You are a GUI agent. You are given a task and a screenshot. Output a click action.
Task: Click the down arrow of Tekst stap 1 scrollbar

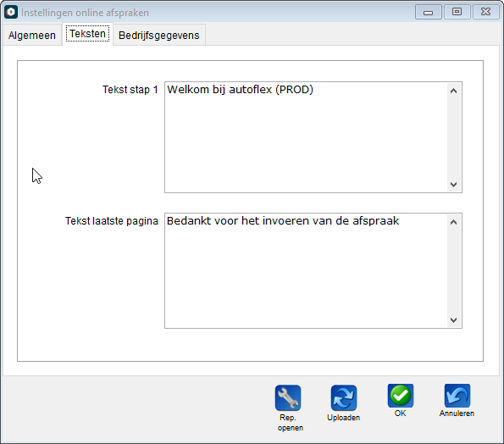click(x=453, y=185)
